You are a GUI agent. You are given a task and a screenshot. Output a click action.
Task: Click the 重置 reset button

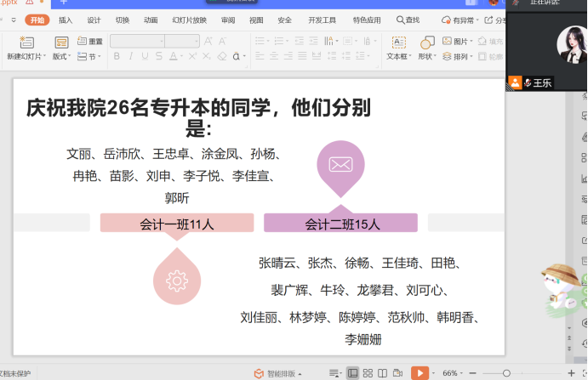pos(90,41)
